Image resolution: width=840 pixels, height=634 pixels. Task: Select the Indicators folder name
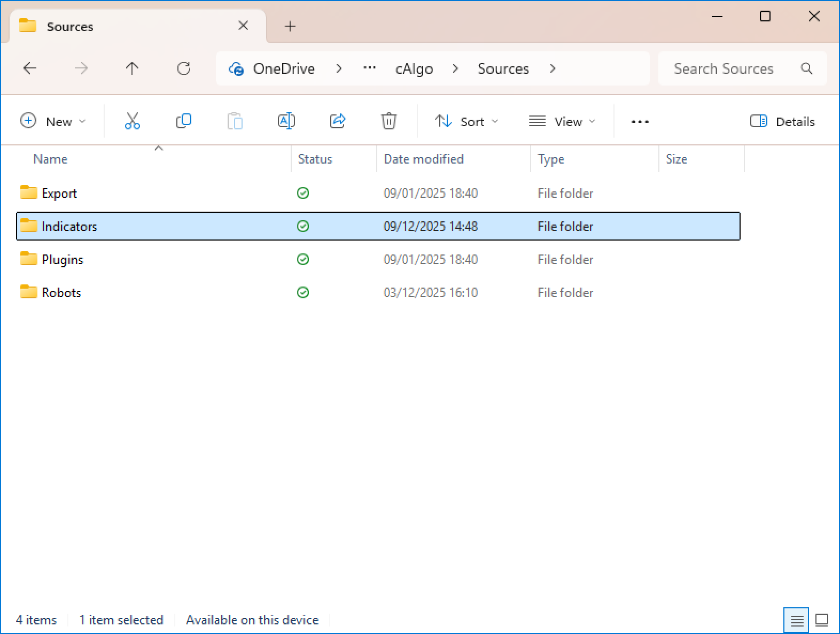(69, 227)
